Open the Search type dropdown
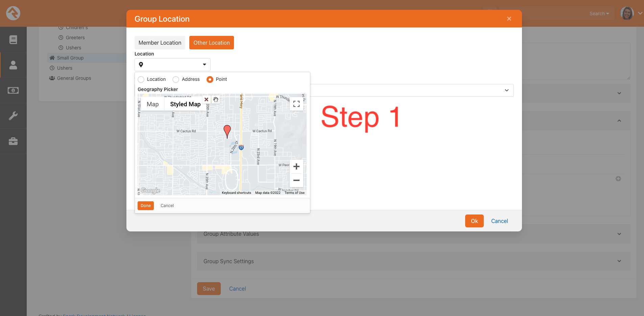 [599, 14]
